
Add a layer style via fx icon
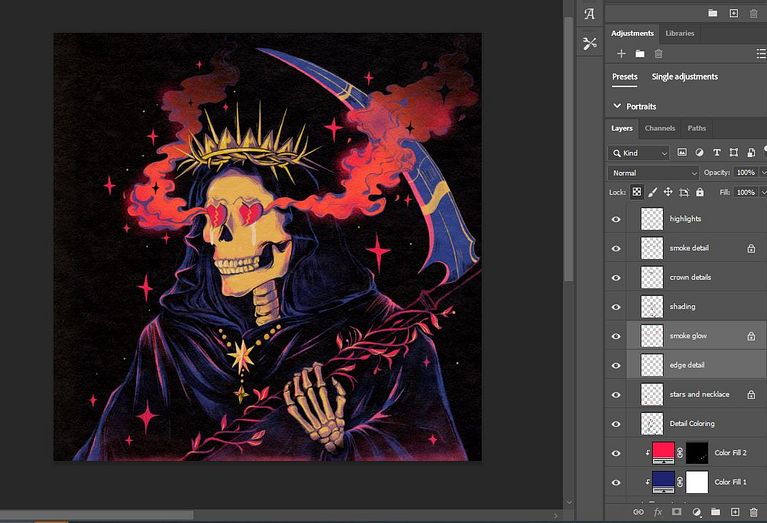pos(657,512)
